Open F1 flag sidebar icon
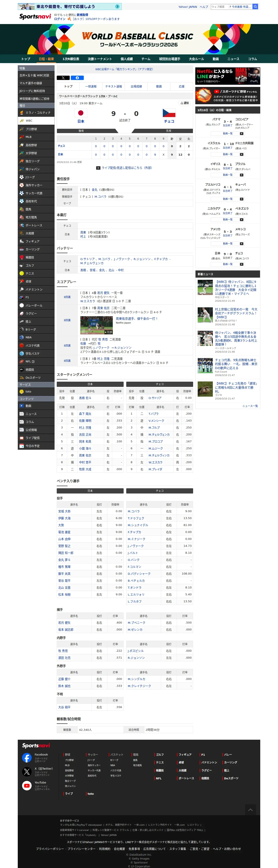The image size is (278, 868). coord(22,297)
